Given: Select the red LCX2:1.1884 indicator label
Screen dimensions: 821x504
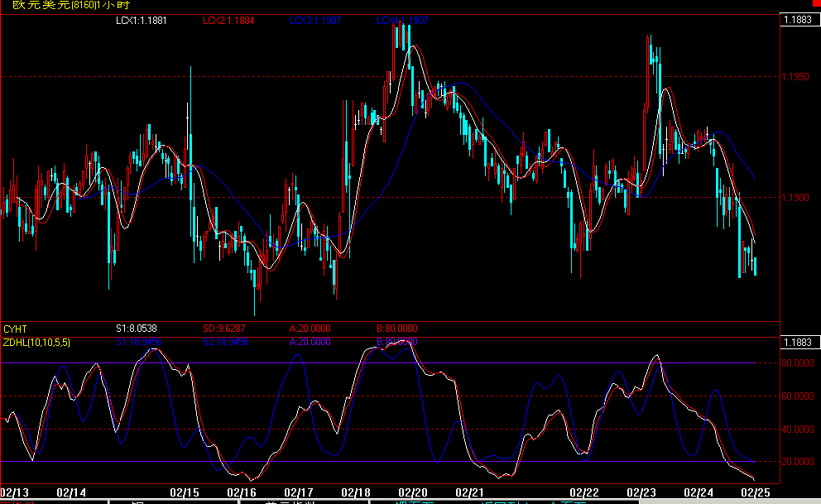Looking at the screenshot, I should pos(228,21).
